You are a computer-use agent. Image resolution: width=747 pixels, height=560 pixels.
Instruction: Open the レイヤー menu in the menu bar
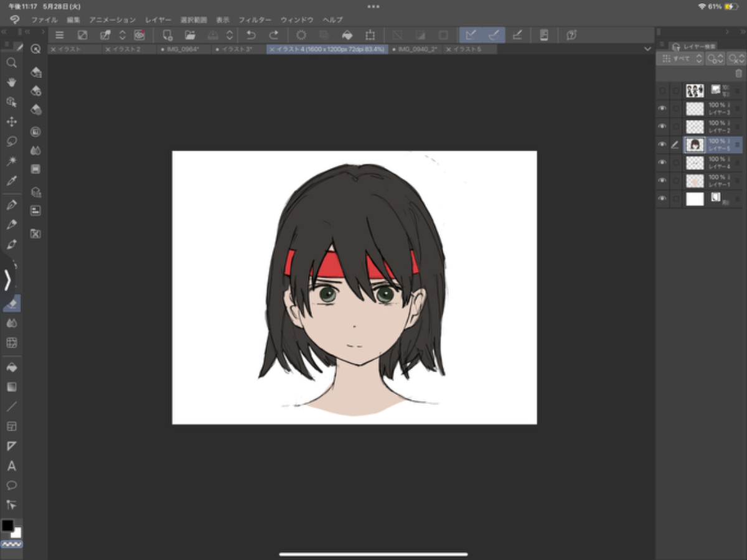(x=158, y=20)
